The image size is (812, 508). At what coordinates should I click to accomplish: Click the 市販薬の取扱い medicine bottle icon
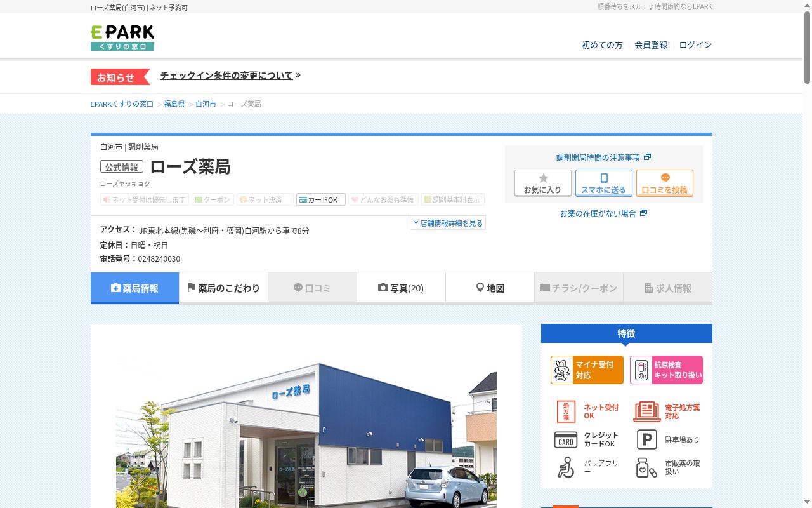647,467
